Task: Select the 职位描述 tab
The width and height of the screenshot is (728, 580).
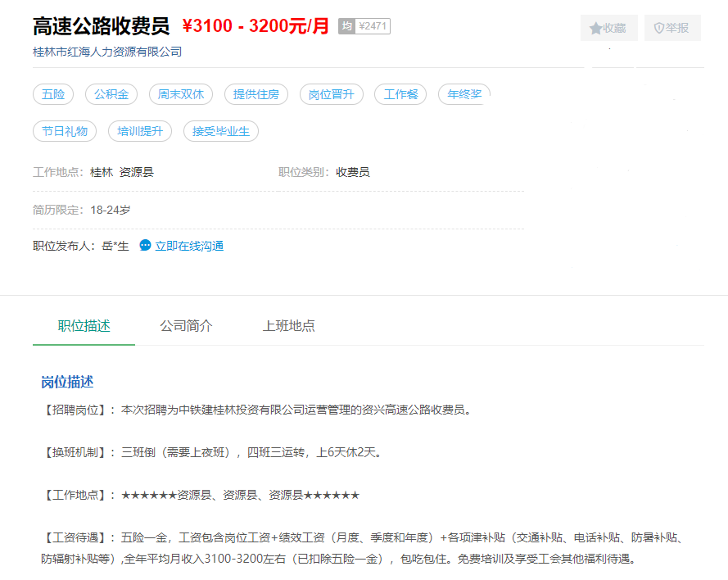Action: point(84,326)
